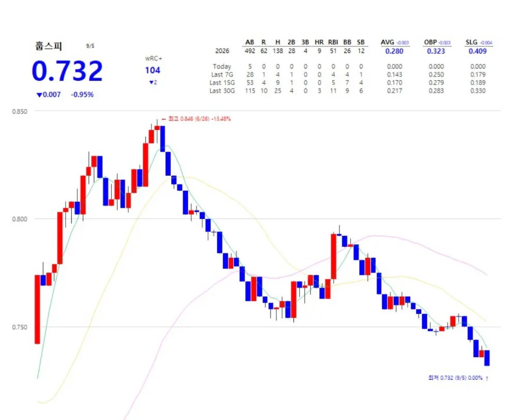Click the 0.800 y-axis label
Viewport: 508px width, 420px height.
click(x=20, y=219)
